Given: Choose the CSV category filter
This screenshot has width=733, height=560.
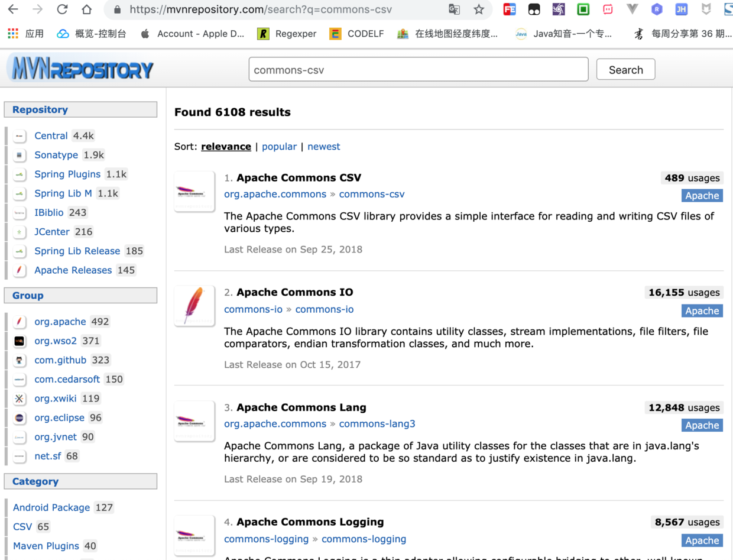Looking at the screenshot, I should 21,526.
